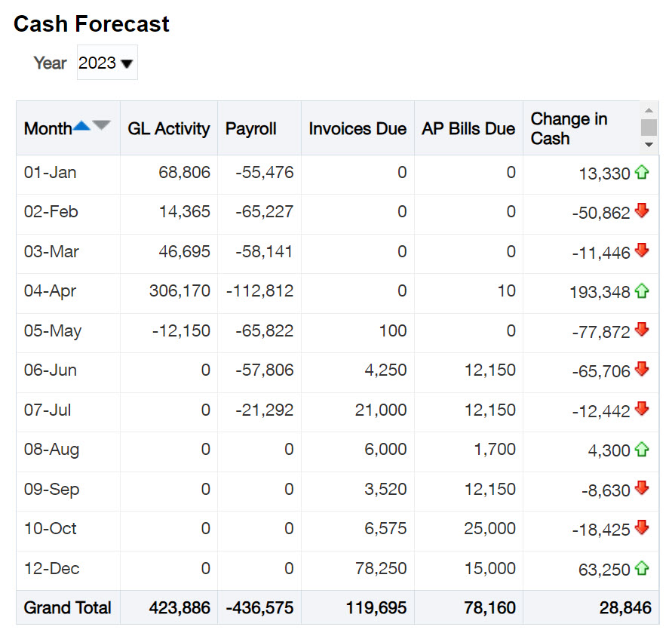
Task: Click the green up arrow in January row
Action: coord(642,173)
